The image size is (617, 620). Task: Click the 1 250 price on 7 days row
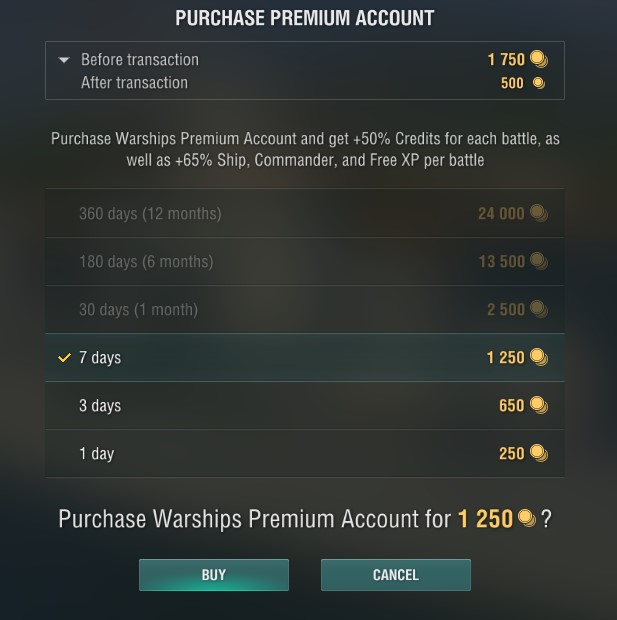(x=505, y=357)
